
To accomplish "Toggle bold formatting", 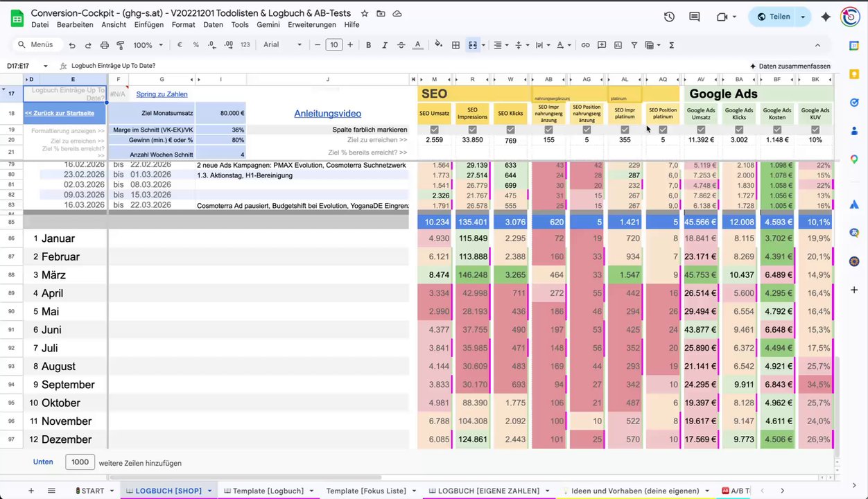I will [x=368, y=45].
